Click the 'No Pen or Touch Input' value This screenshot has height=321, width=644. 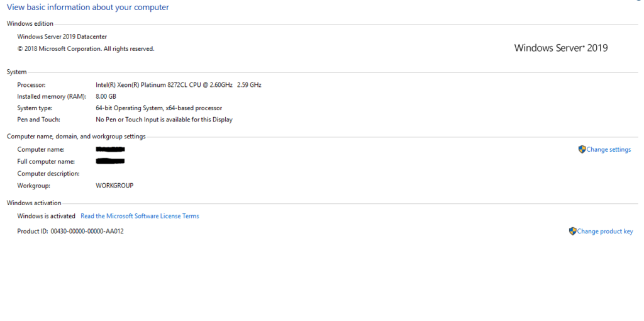click(164, 120)
